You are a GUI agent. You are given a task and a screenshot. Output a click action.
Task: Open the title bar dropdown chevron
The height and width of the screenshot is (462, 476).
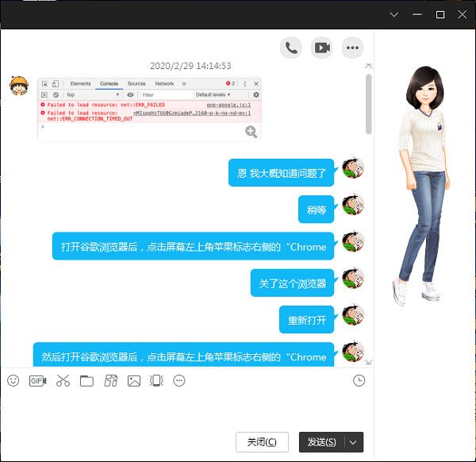pyautogui.click(x=394, y=14)
